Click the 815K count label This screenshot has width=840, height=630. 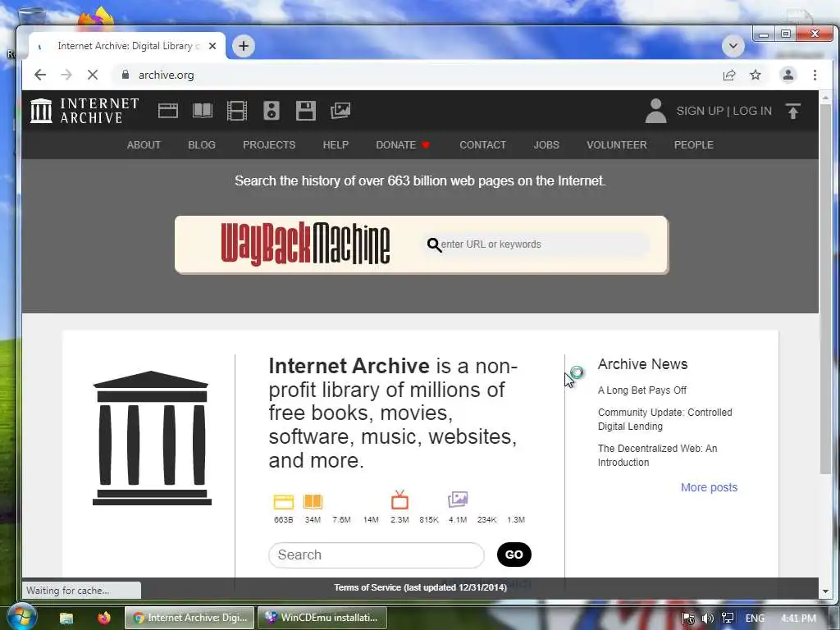click(x=429, y=519)
